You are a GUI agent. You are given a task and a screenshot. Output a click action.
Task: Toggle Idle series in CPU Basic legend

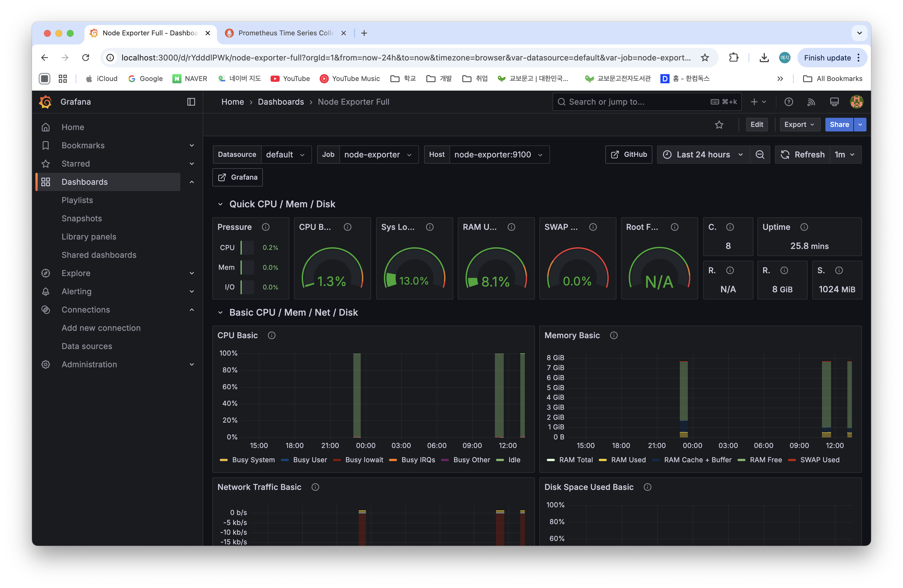pos(515,460)
